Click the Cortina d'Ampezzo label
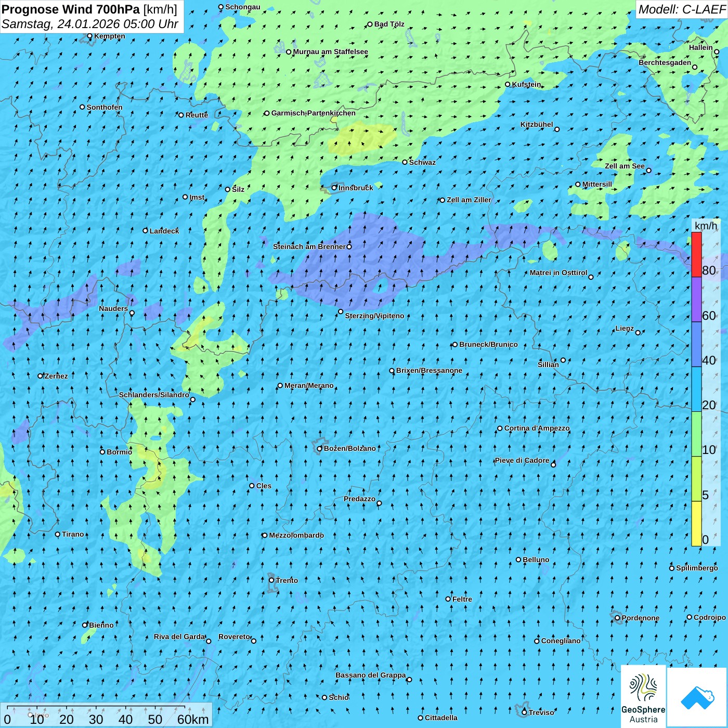Screen dimensions: 728x728 [x=537, y=428]
